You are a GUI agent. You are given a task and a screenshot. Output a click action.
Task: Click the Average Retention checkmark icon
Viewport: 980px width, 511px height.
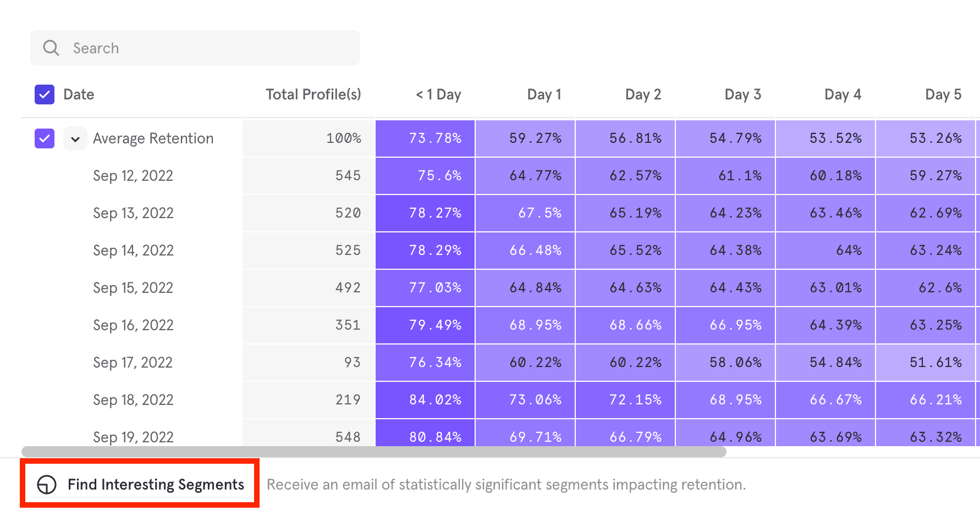44,138
